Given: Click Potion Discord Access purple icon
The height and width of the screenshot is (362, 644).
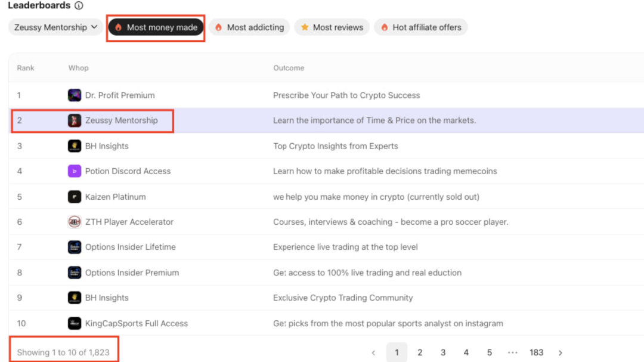Looking at the screenshot, I should point(75,171).
